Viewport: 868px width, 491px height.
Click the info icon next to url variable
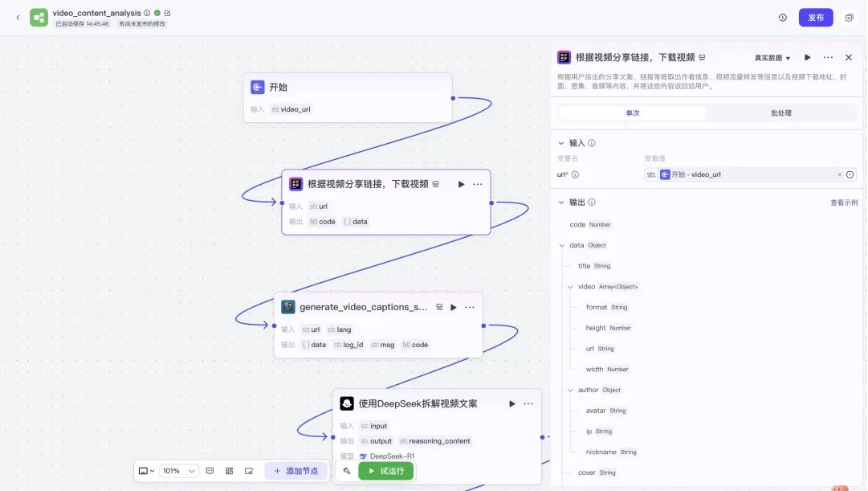tap(575, 174)
